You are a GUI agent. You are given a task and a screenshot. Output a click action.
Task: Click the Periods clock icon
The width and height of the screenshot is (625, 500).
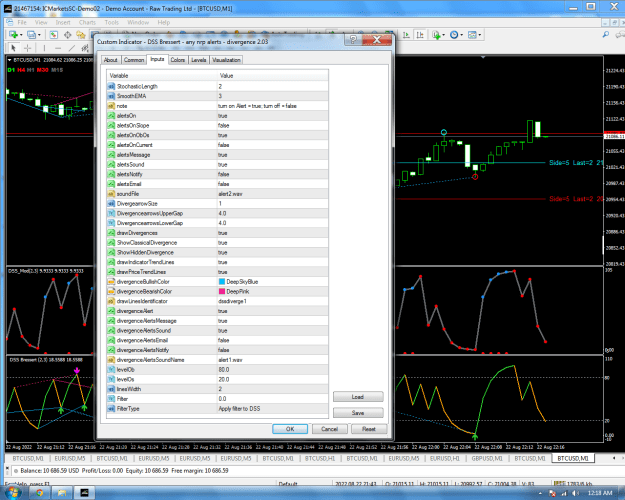(454, 35)
